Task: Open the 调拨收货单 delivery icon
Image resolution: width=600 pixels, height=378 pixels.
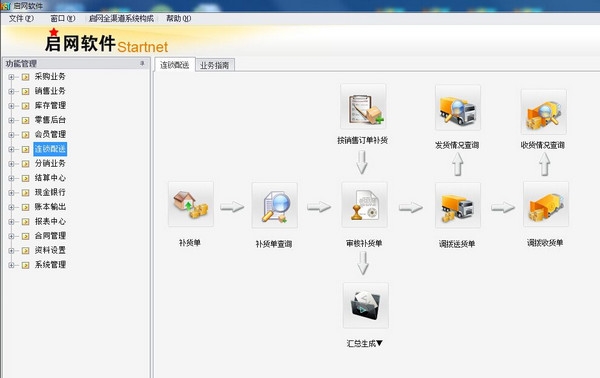Action: pos(546,204)
